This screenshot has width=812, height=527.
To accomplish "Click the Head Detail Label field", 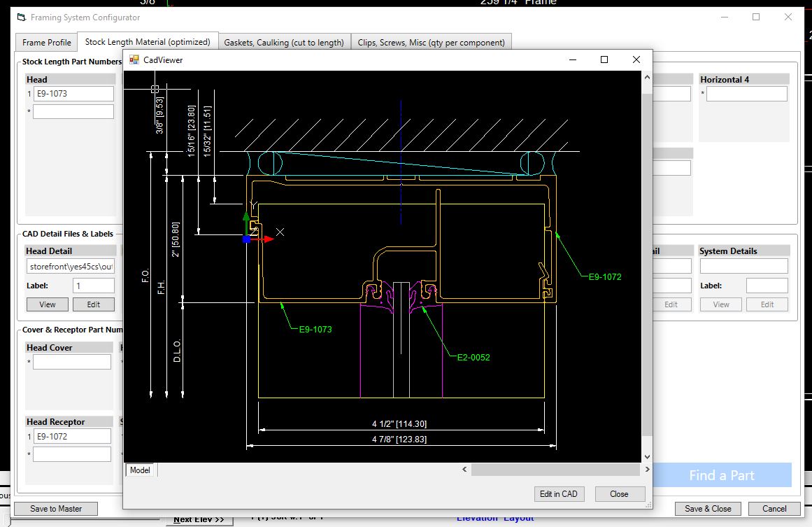I will [x=94, y=286].
